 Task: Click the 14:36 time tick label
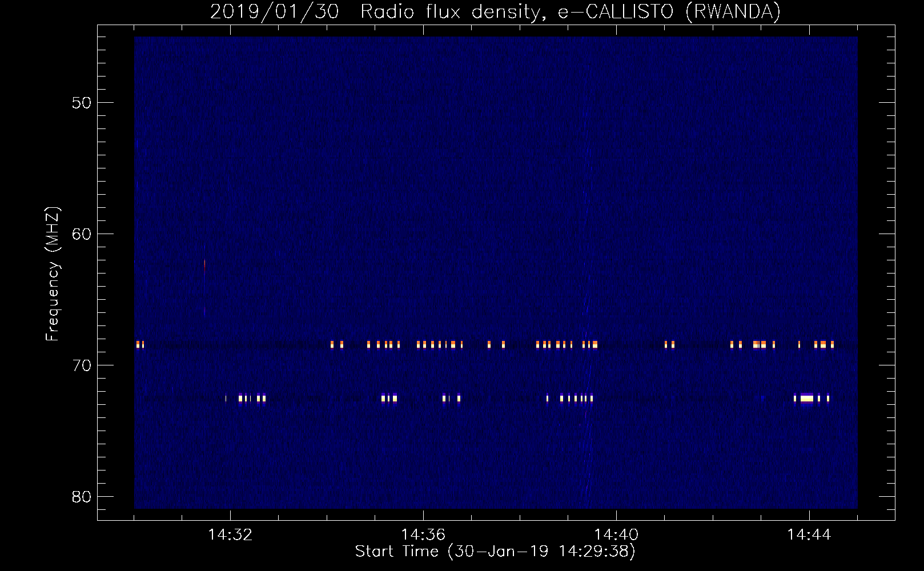click(423, 535)
